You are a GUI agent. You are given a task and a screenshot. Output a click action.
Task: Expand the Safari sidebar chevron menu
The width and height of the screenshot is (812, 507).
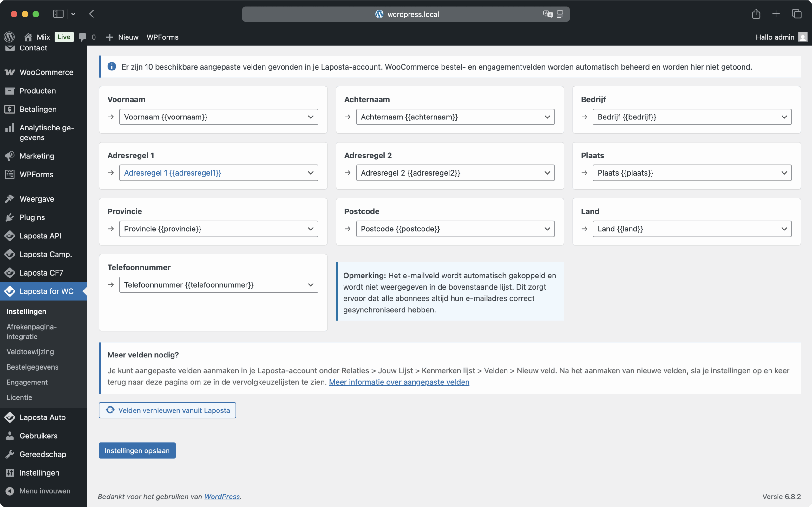coord(73,14)
